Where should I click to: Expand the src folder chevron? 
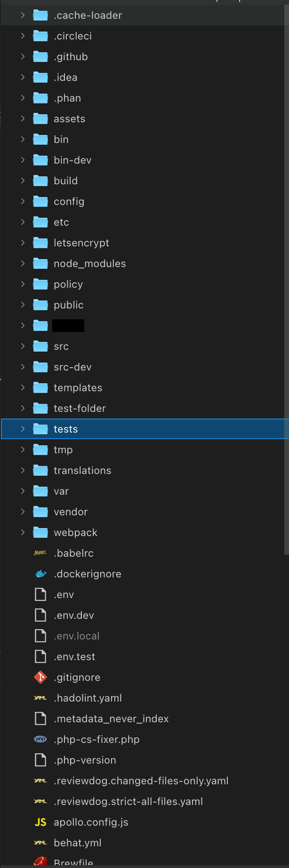23,346
